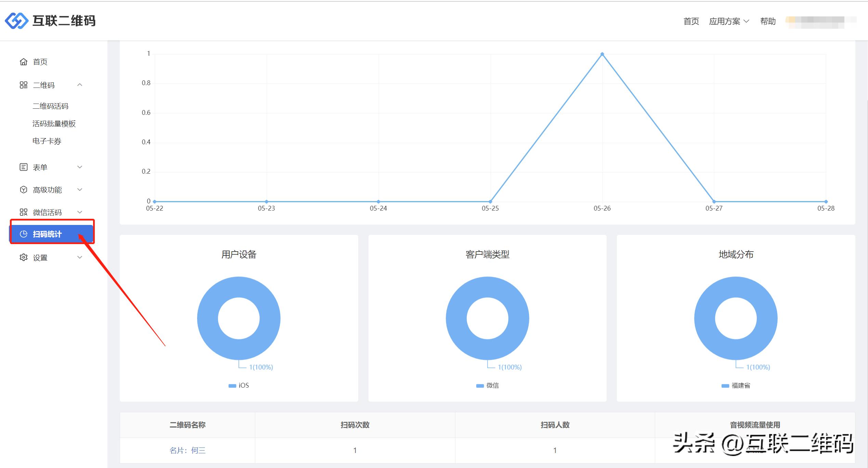This screenshot has width=868, height=468.
Task: Click the cube icon beside 高级功能
Action: 23,190
